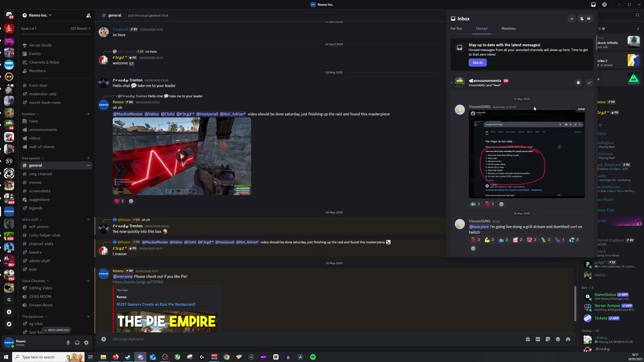Open RUST Gamers Create an Epic Pie Restaurant link
Image resolution: width=644 pixels, height=362 pixels.
point(156,304)
